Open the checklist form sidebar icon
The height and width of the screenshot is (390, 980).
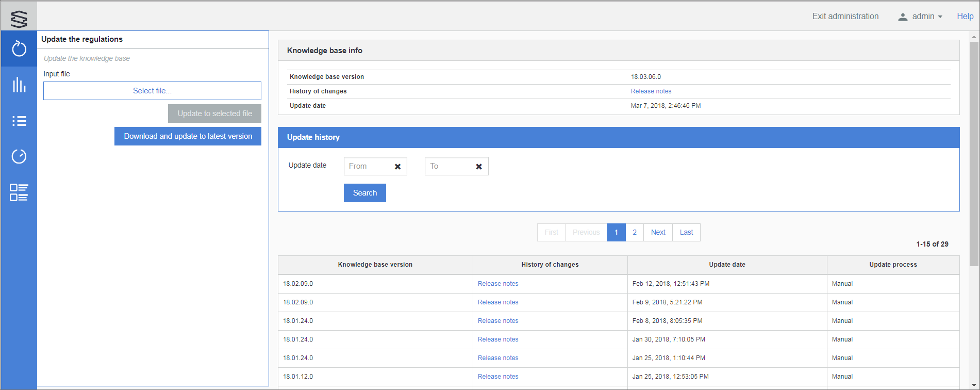point(19,192)
